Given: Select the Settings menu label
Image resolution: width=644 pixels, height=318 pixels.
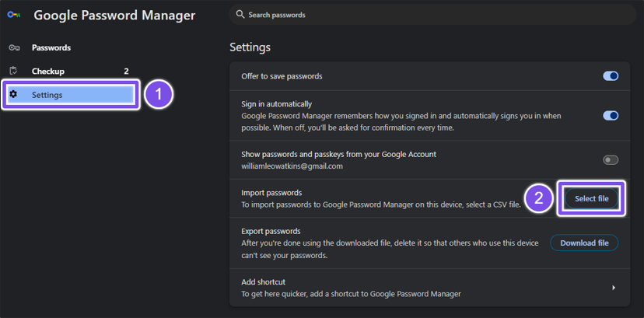Looking at the screenshot, I should click(47, 95).
